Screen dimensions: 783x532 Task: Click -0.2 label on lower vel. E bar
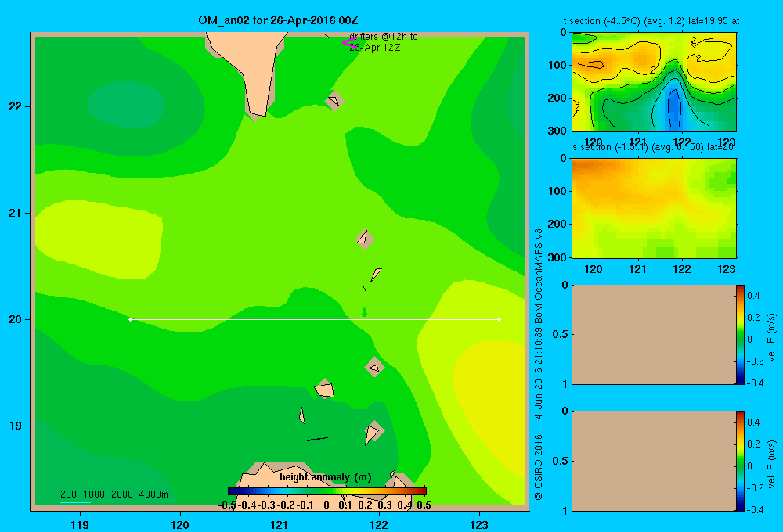[x=755, y=488]
